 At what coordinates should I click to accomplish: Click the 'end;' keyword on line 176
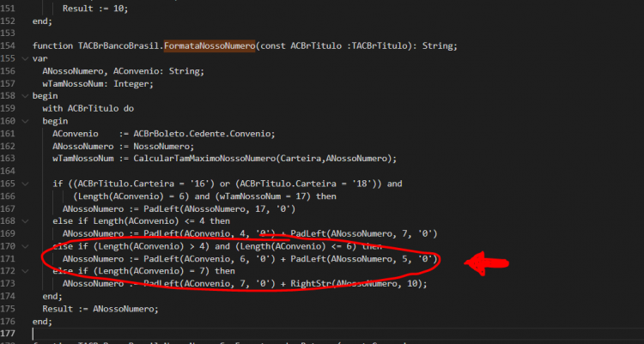42,322
